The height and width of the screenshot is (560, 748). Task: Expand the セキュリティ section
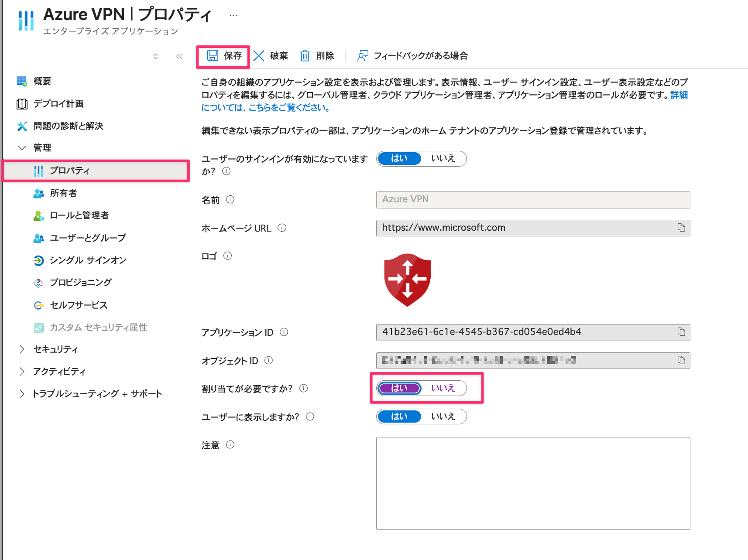[x=22, y=349]
